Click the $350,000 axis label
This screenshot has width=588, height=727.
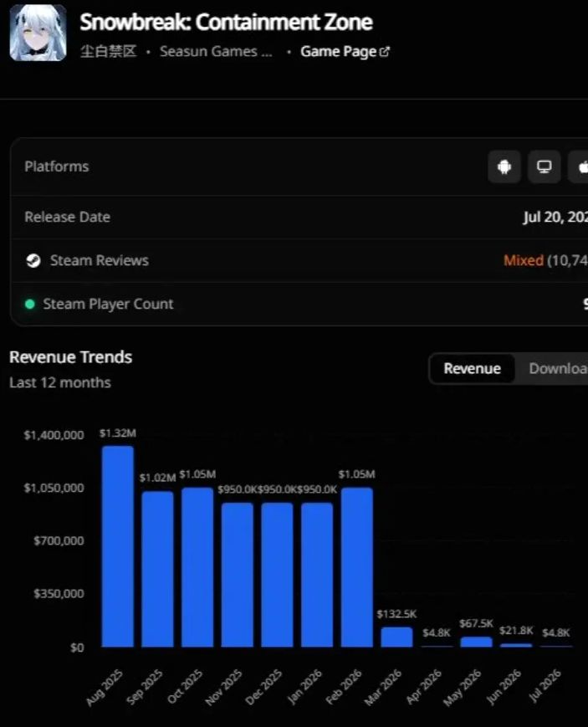[59, 593]
